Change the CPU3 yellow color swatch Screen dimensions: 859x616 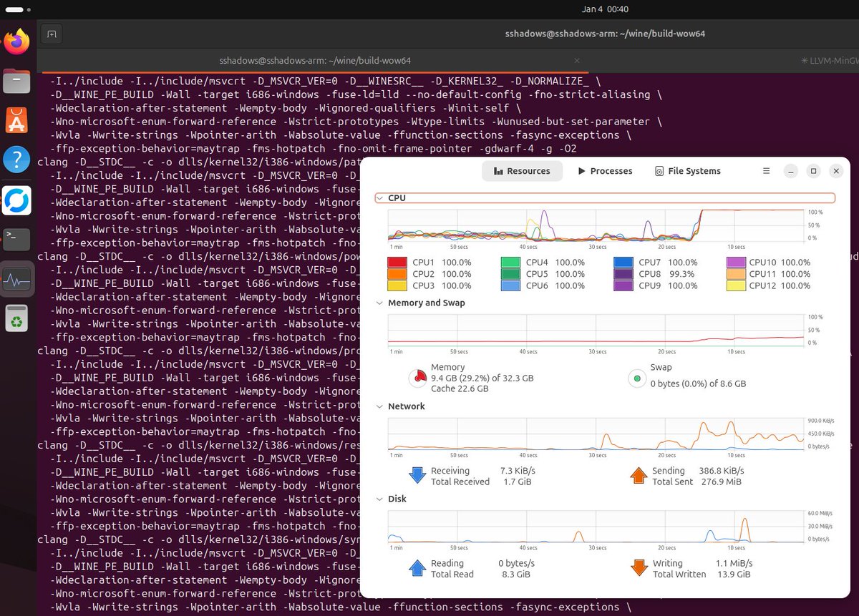[x=397, y=285]
